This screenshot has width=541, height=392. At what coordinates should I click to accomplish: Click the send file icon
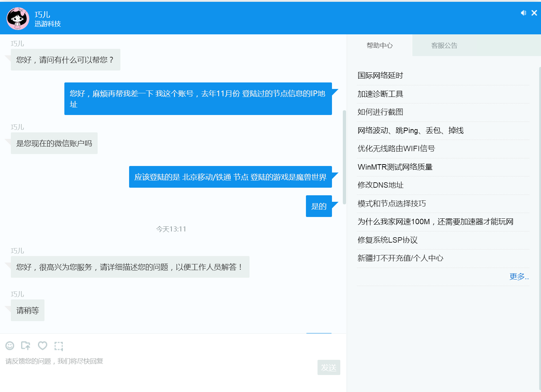26,346
